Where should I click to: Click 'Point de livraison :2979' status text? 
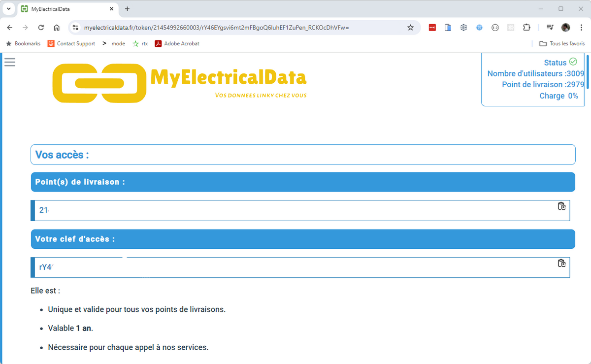(543, 85)
